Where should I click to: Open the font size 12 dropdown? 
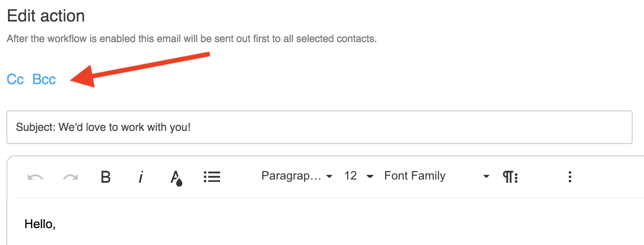click(358, 176)
